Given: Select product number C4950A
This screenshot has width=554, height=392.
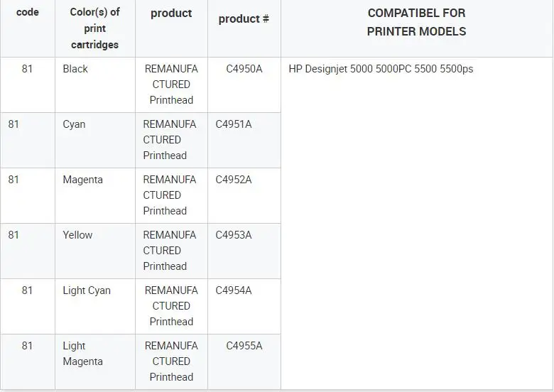Looking at the screenshot, I should [x=244, y=69].
